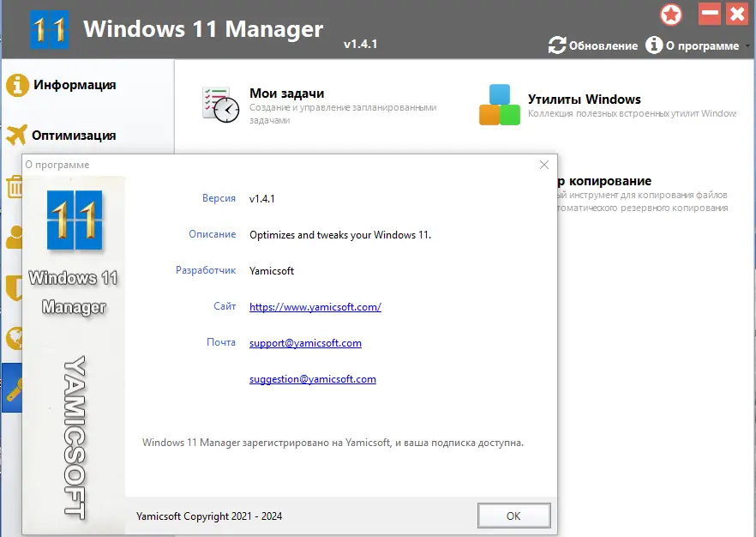Viewport: 756px width, 537px height.
Task: Click the registration status message text
Action: pos(333,443)
